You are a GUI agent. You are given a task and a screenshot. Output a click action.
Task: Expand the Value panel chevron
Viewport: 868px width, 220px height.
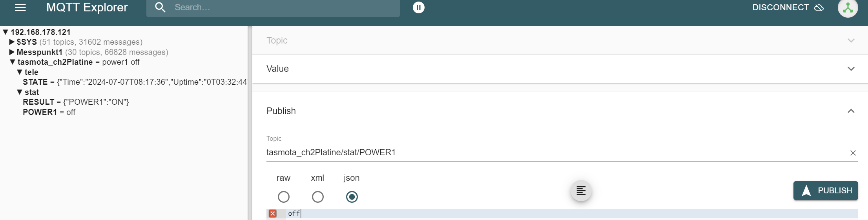click(851, 69)
